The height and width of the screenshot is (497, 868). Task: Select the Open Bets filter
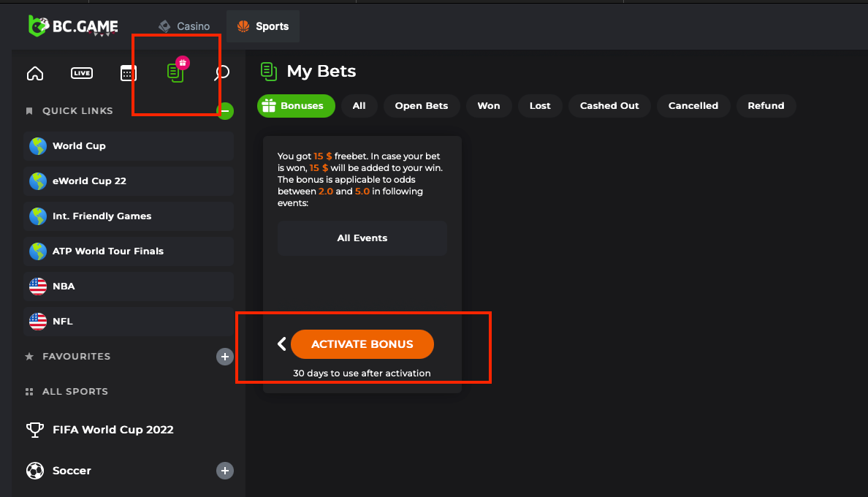422,106
